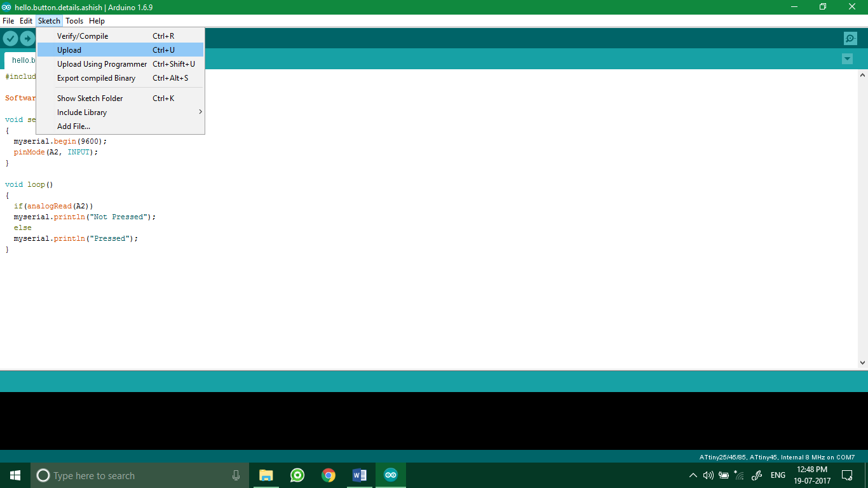This screenshot has height=488, width=868.
Task: Expand the Include Library submenu
Action: point(120,112)
